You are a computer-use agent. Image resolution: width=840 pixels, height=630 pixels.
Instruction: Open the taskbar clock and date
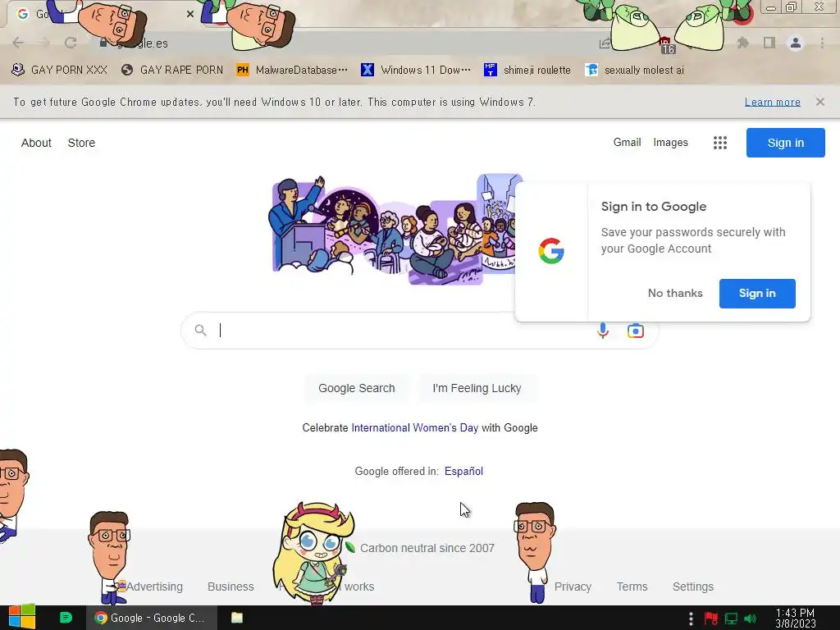795,619
